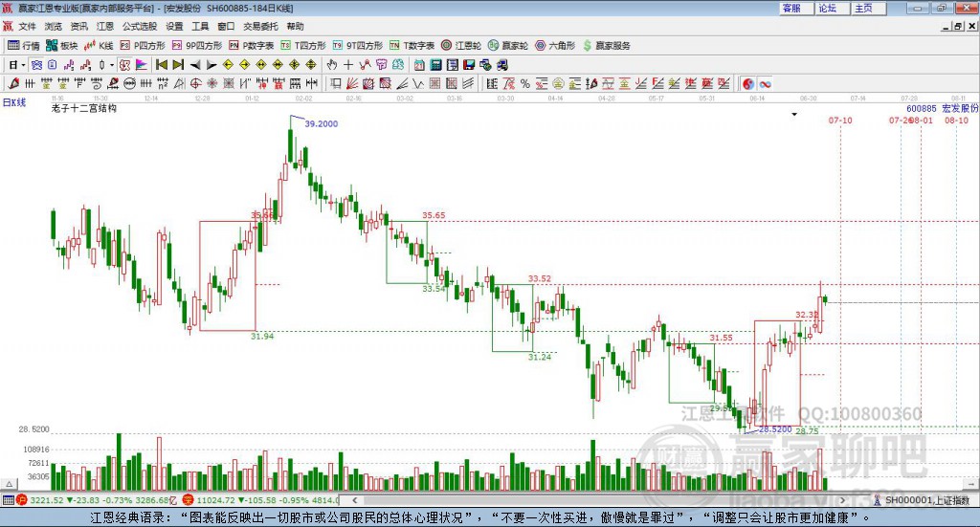The width and height of the screenshot is (980, 527).
Task: Click the 沪 Shanghai index status icon
Action: tap(22, 499)
